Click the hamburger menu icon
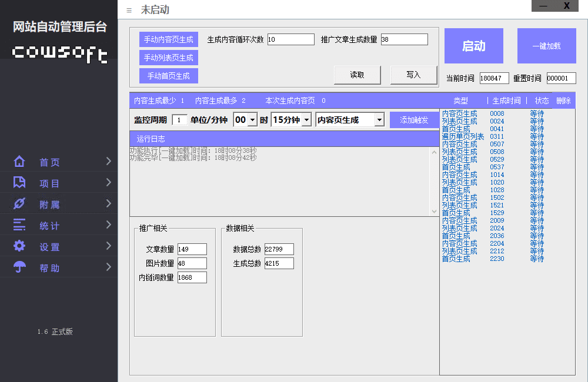Image resolution: width=588 pixels, height=382 pixels. [129, 10]
